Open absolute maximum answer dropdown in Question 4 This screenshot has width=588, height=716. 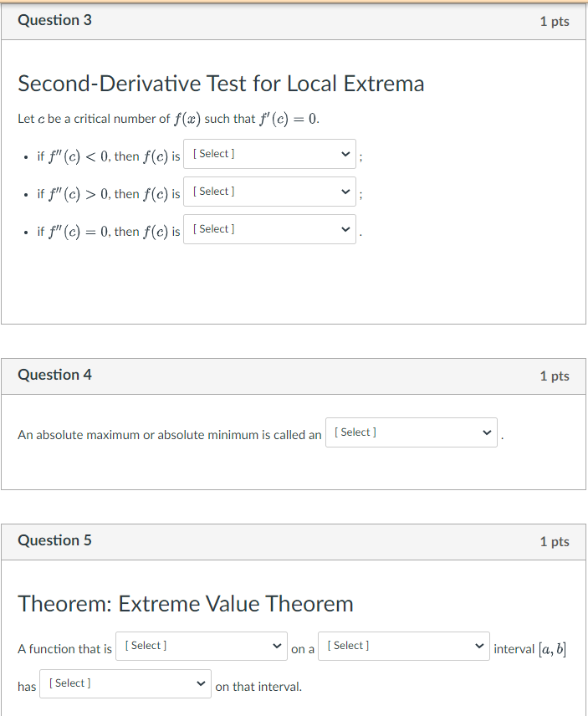(x=410, y=432)
